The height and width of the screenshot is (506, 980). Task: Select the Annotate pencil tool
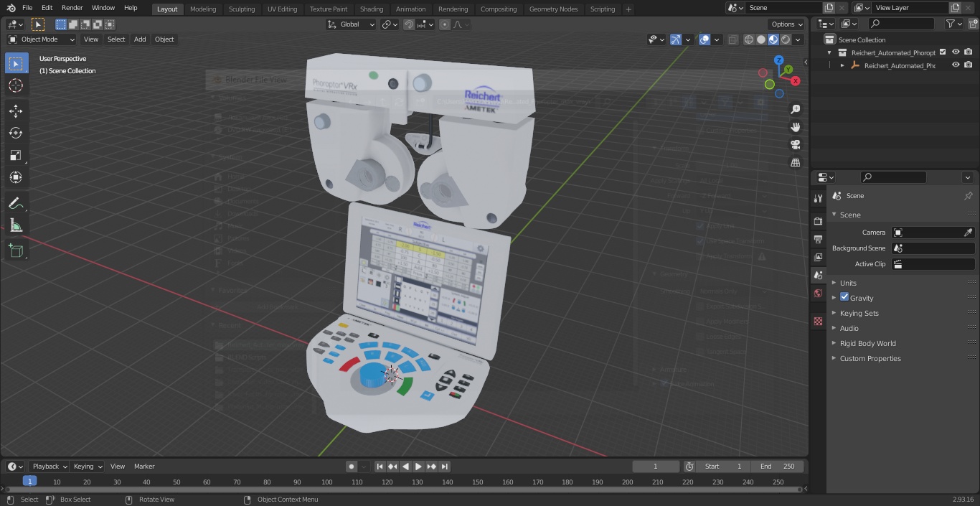[16, 204]
